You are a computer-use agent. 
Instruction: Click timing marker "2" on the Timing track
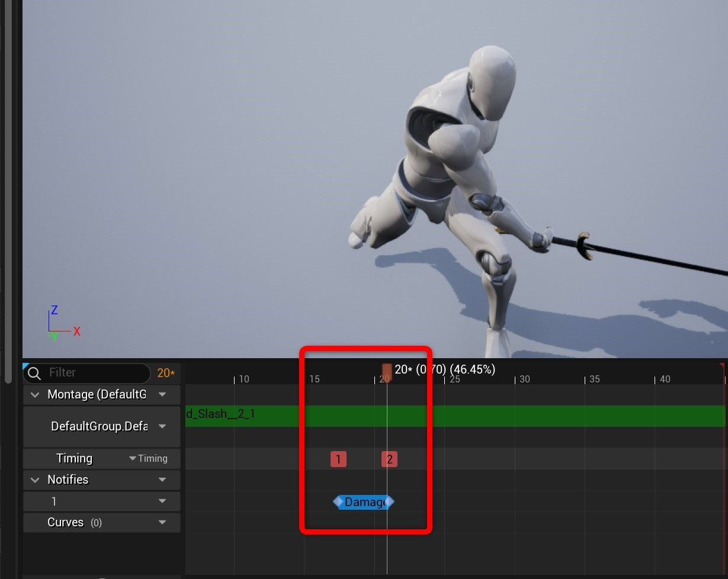[389, 458]
